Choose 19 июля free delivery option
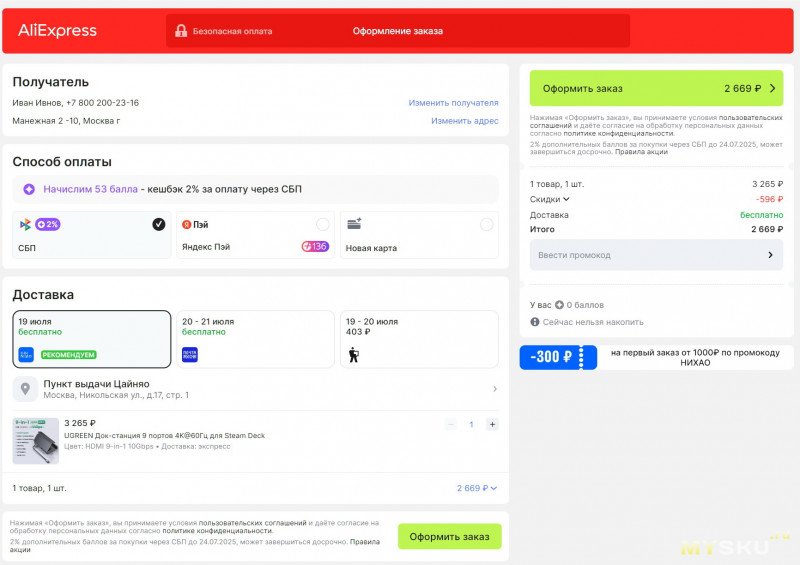The width and height of the screenshot is (800, 565). (x=92, y=339)
